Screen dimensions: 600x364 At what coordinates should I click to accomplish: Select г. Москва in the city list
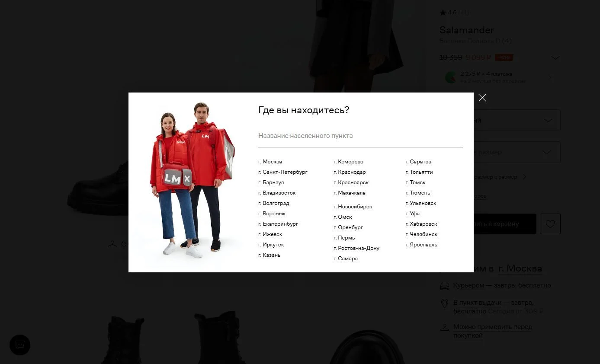270,162
